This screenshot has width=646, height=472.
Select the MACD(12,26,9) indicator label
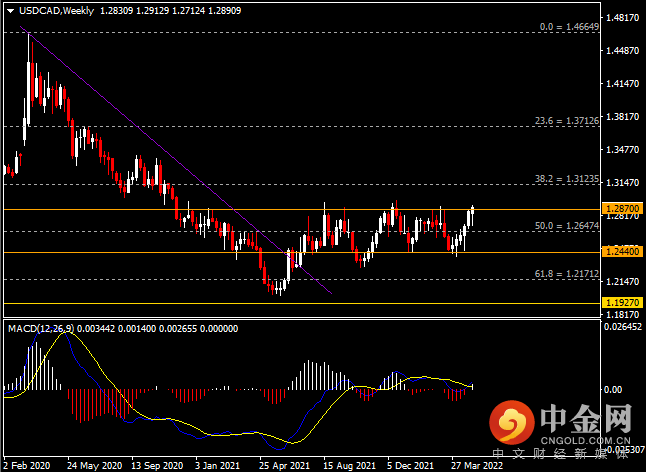[41, 328]
